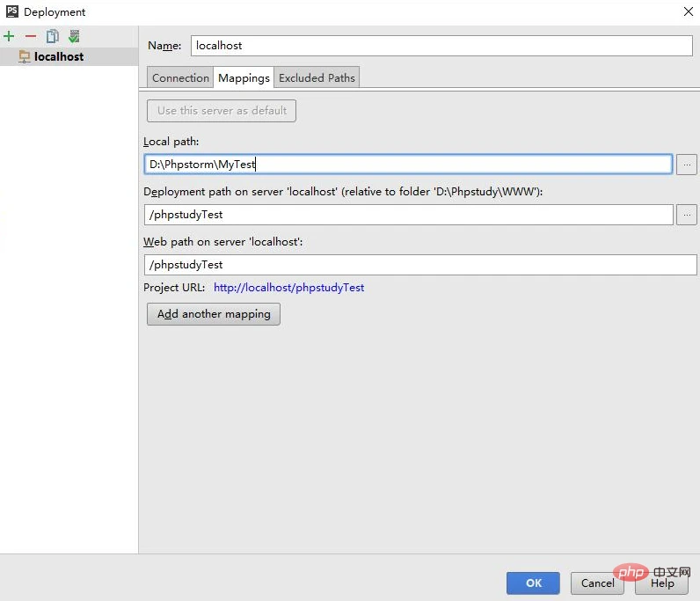This screenshot has width=700, height=601.
Task: Click the Deployment path on server field
Action: (408, 215)
